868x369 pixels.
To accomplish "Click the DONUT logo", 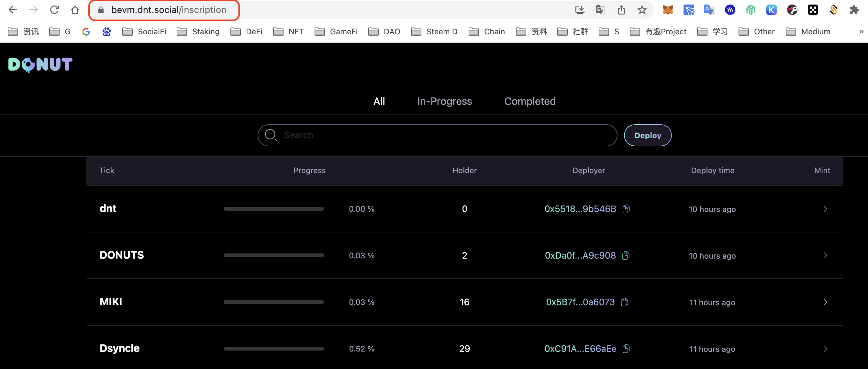I will (40, 64).
